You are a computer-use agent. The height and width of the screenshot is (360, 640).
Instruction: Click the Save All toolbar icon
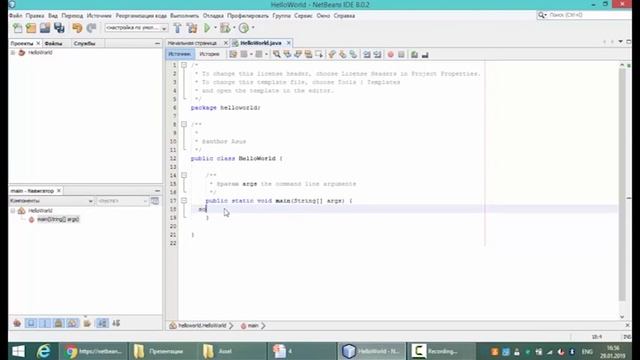59,28
